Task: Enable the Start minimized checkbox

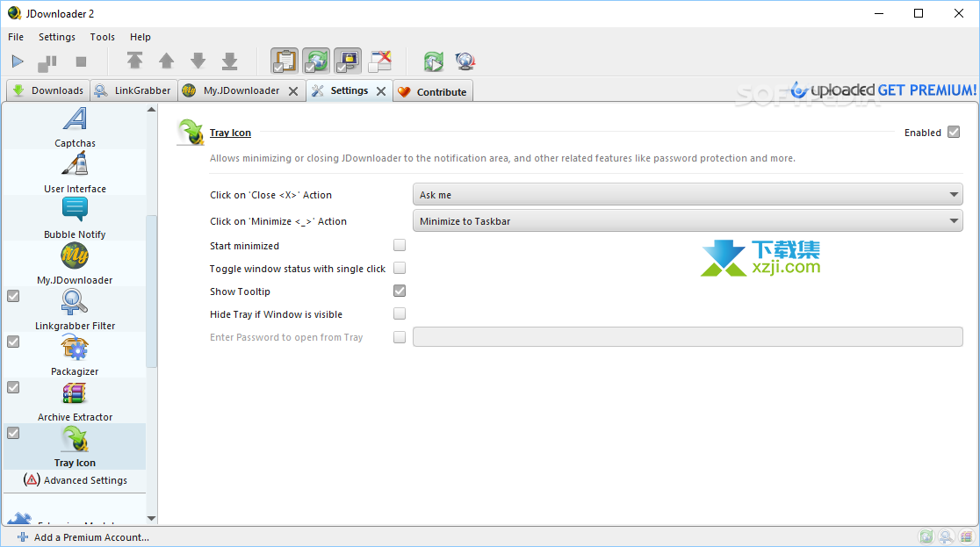Action: [400, 245]
